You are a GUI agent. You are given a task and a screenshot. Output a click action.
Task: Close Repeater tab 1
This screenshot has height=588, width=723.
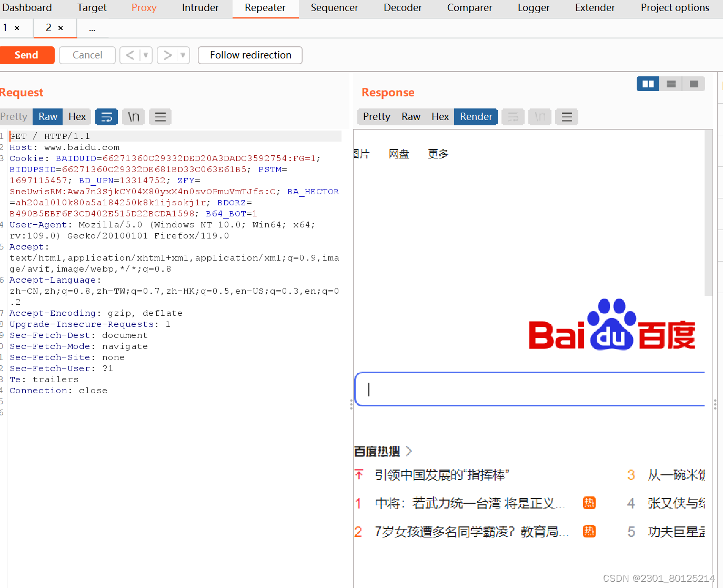(17, 28)
